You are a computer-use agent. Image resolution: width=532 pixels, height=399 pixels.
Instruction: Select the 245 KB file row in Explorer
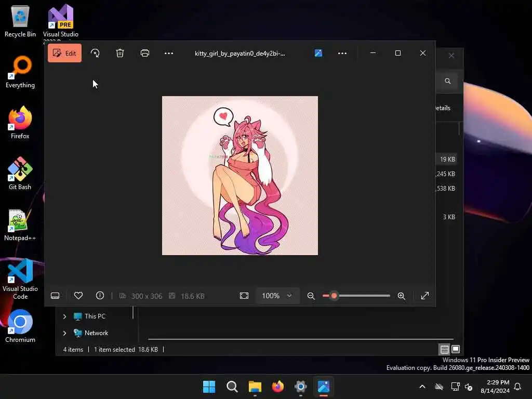click(446, 174)
